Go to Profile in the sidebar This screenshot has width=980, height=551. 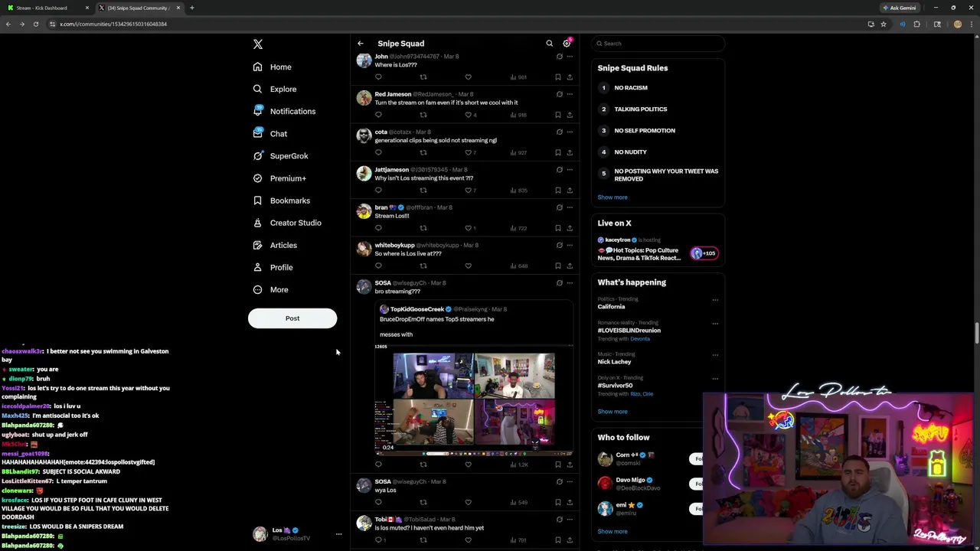coord(273,267)
